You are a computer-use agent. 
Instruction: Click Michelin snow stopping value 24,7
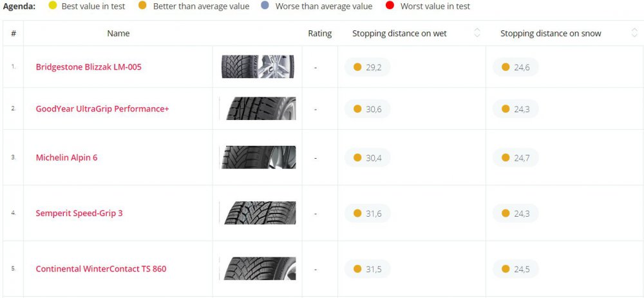[x=516, y=157]
